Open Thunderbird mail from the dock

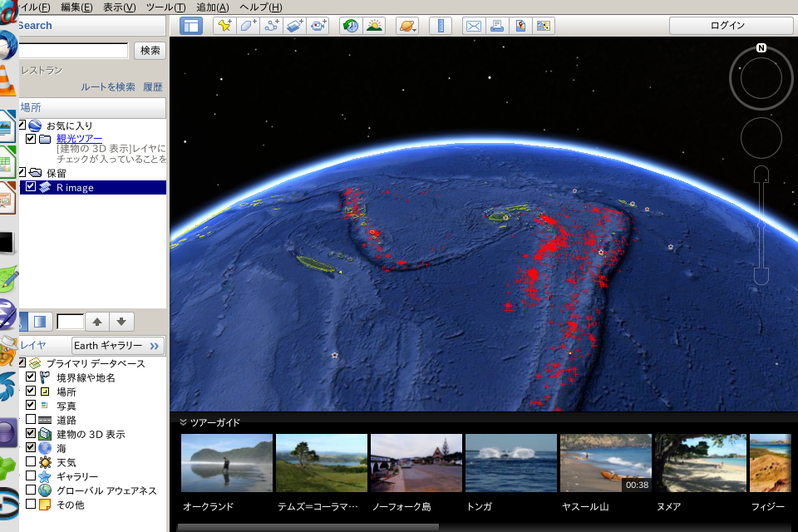pos(7,46)
